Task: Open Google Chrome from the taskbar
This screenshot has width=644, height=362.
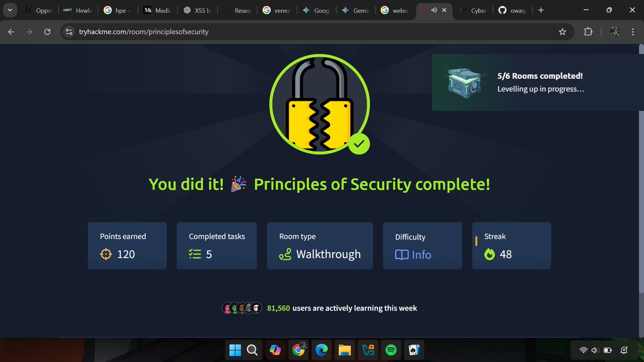Action: 299,350
